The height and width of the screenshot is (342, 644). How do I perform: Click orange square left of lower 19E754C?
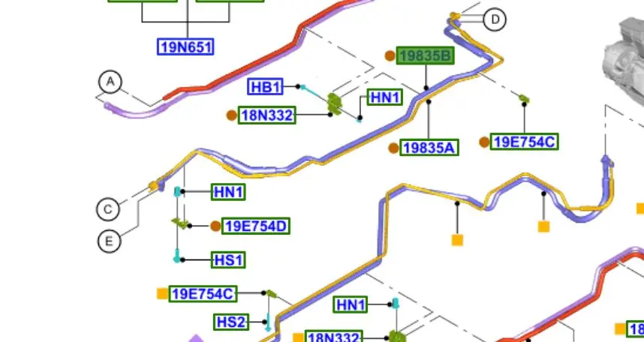tap(162, 293)
